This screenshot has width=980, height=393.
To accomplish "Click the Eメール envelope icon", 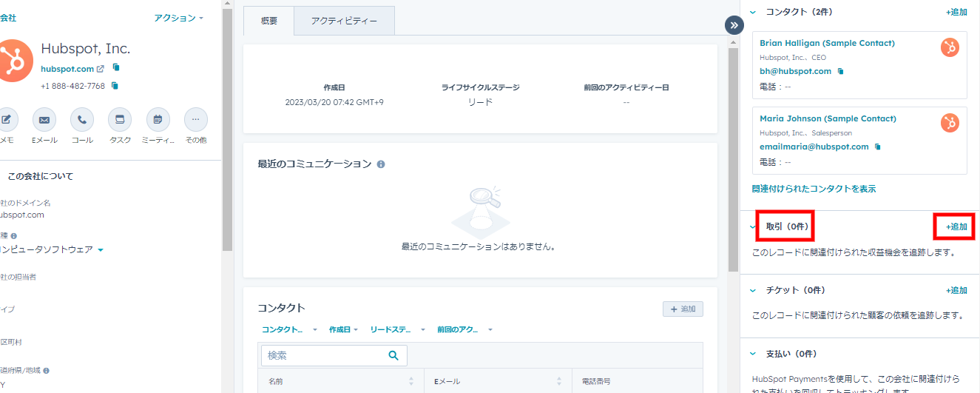I will [44, 119].
